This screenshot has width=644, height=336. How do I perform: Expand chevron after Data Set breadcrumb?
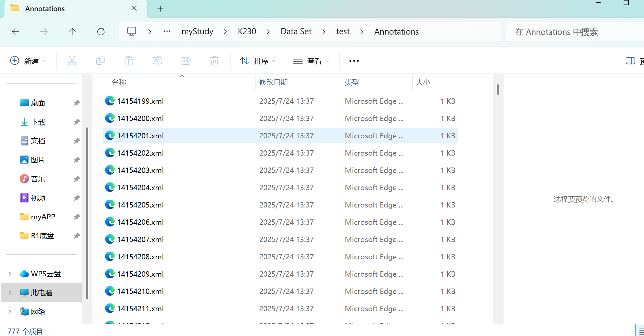click(x=324, y=32)
